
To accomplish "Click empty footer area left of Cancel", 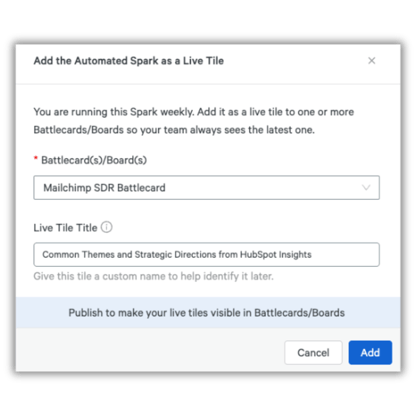I will (150, 352).
